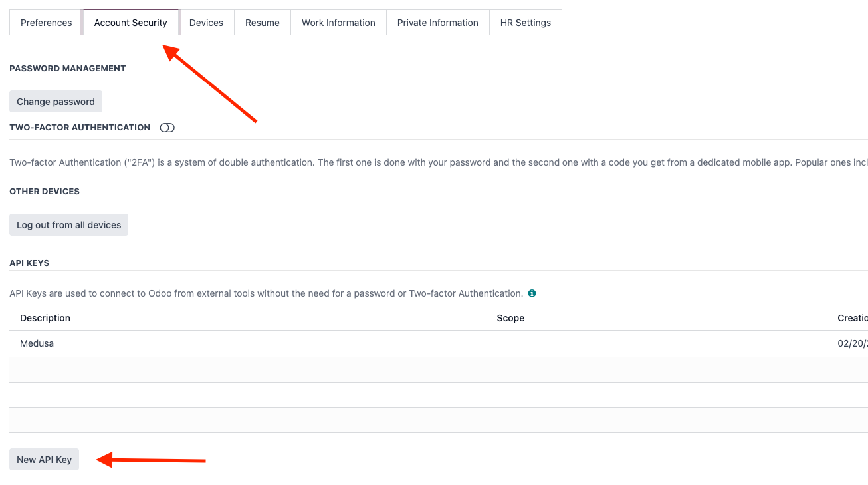The height and width of the screenshot is (485, 868).
Task: Open the tooltip info icon about API Keys
Action: tap(531, 293)
